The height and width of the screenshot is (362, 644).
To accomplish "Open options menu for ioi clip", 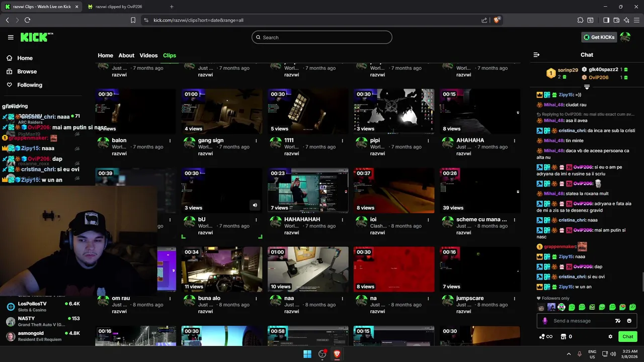I will (428, 220).
